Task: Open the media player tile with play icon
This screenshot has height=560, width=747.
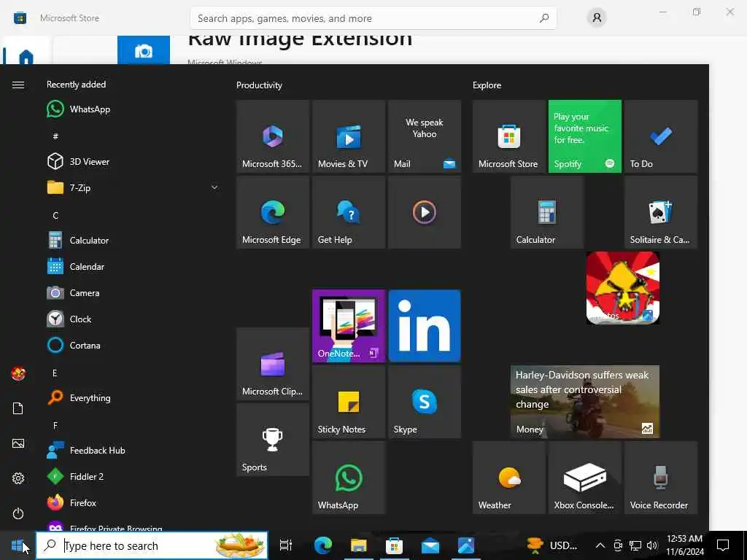Action: (x=425, y=212)
